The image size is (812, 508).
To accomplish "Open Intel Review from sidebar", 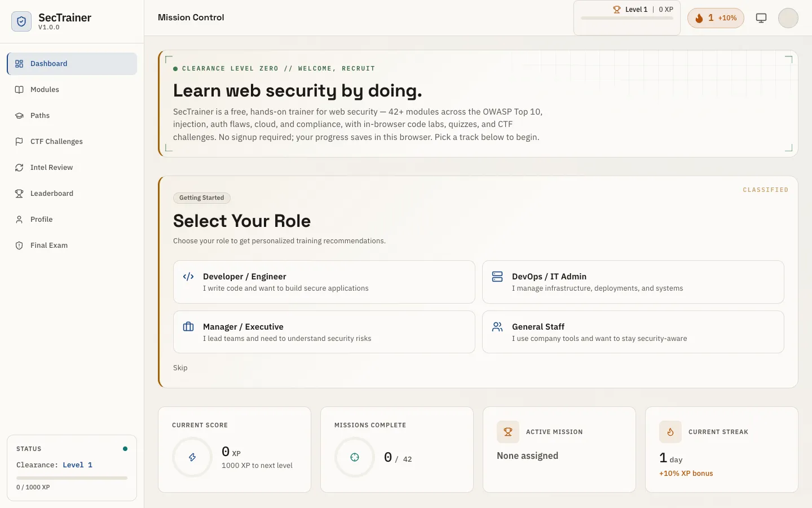I will coord(72,168).
